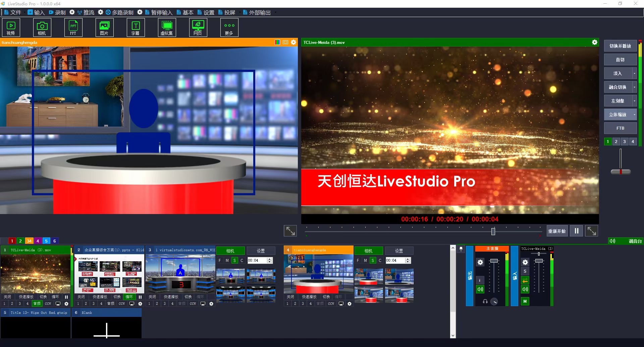Click the 网页 web page input icon
Screen dimensions: 644x347
point(198,27)
